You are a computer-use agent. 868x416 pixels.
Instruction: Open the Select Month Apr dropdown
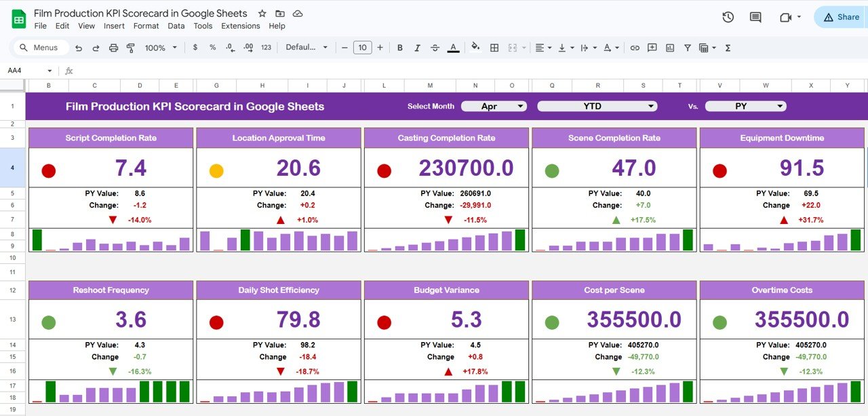(x=494, y=106)
